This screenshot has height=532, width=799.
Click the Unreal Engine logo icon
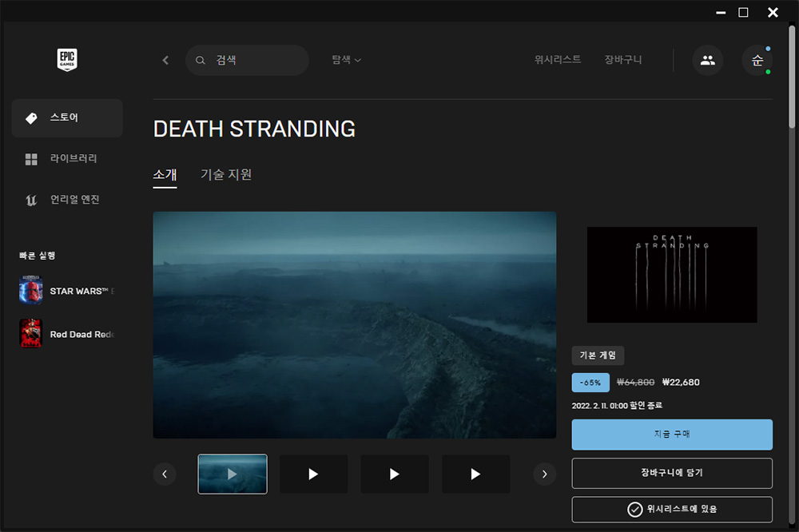31,200
